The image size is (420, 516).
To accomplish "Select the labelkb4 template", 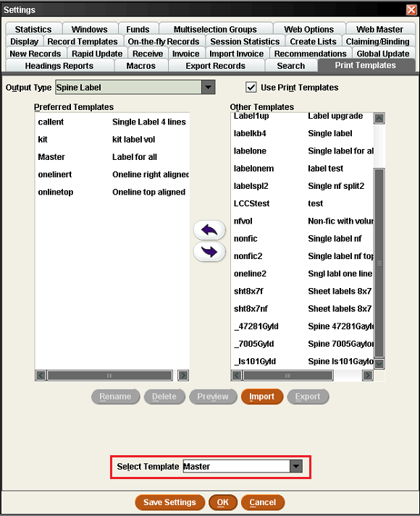I will tap(303, 133).
